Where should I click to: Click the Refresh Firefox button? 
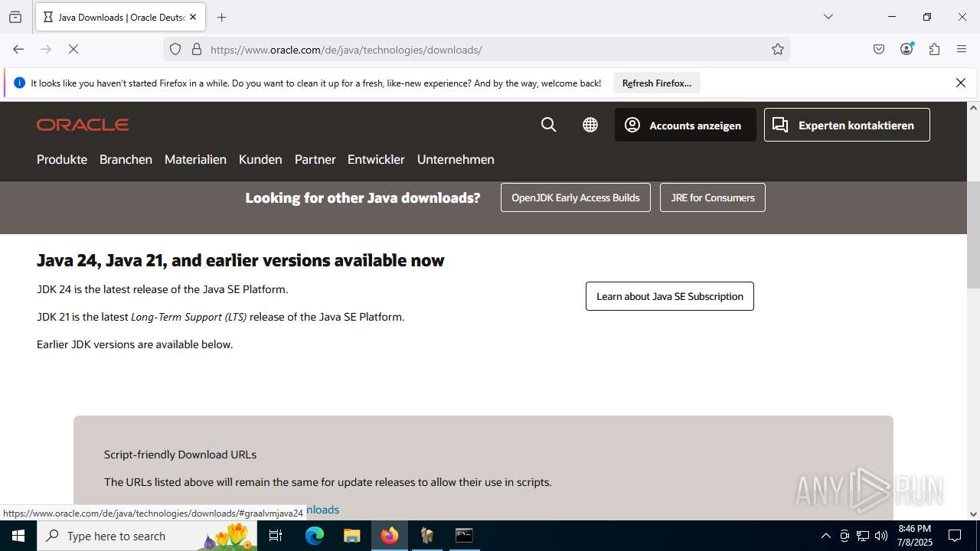(657, 83)
